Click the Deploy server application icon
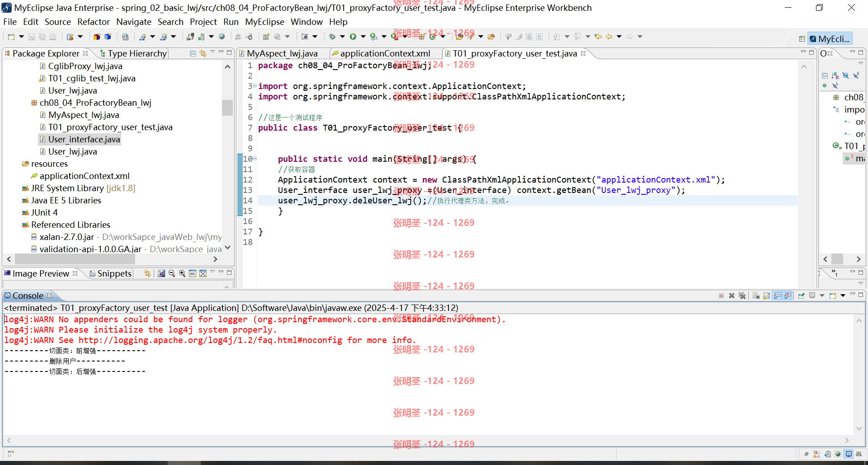This screenshot has height=465, width=868. pyautogui.click(x=190, y=37)
